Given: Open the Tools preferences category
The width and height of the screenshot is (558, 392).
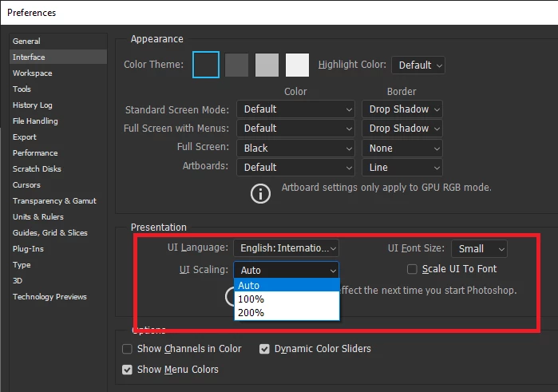Looking at the screenshot, I should (x=58, y=89).
